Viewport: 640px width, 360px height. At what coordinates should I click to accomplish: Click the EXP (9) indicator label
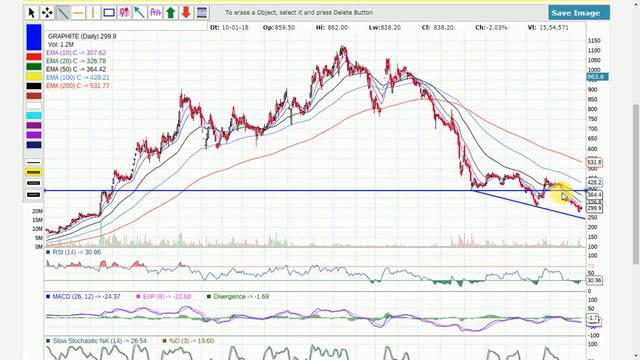[x=164, y=297]
